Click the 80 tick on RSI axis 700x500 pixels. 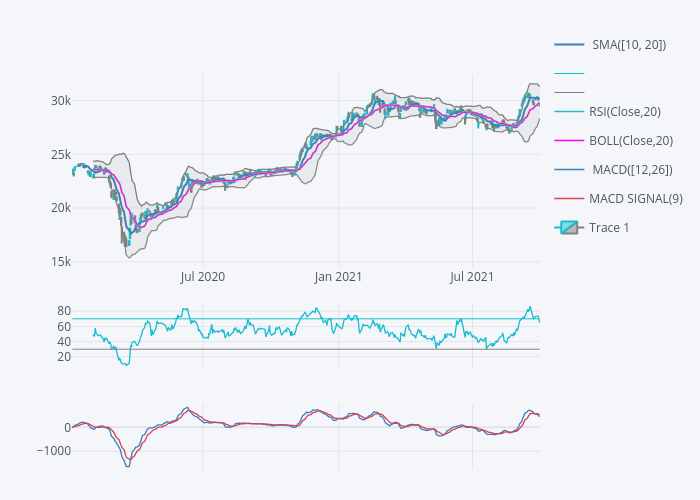[63, 311]
